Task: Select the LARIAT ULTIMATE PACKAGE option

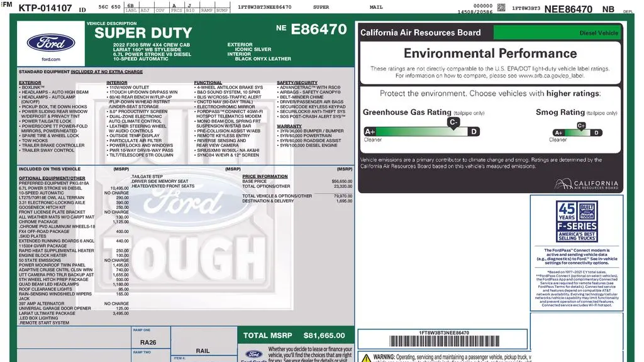Action: [47, 313]
